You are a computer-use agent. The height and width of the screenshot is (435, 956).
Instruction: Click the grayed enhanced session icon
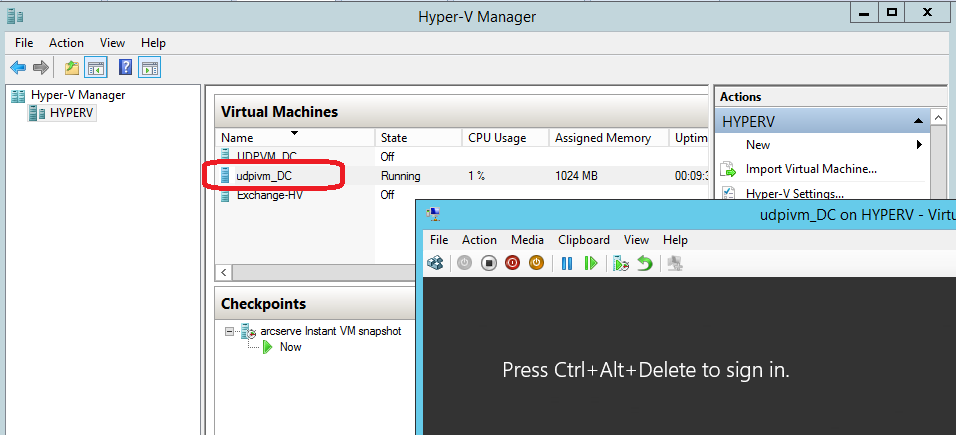point(675,264)
